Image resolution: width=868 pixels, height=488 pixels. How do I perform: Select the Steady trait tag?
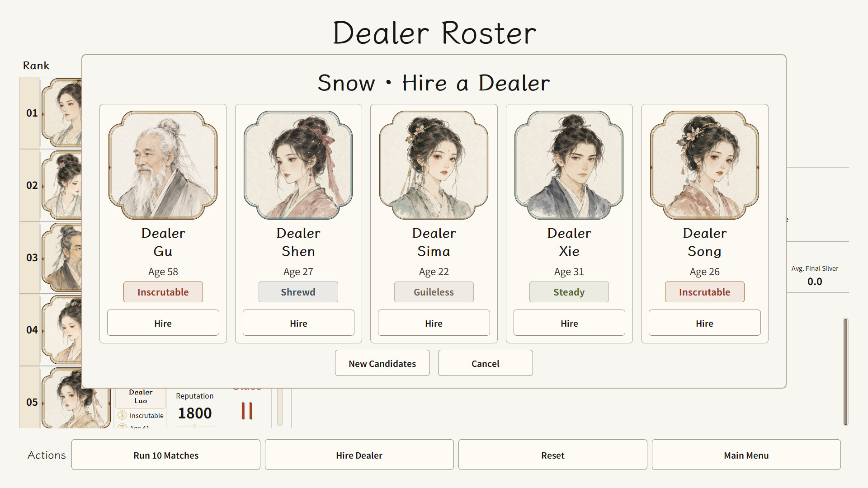pos(569,292)
